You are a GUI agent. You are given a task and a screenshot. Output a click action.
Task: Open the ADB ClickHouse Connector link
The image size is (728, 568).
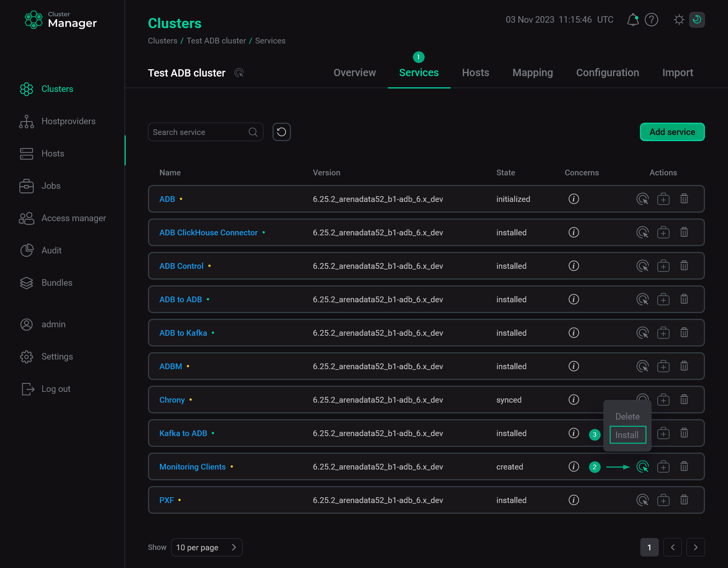click(x=209, y=233)
